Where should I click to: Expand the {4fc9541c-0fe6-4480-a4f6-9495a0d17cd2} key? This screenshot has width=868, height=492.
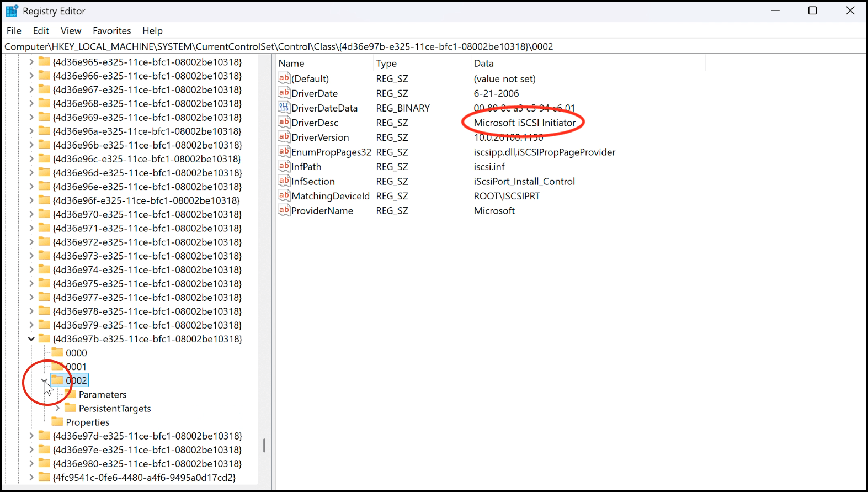(x=31, y=477)
